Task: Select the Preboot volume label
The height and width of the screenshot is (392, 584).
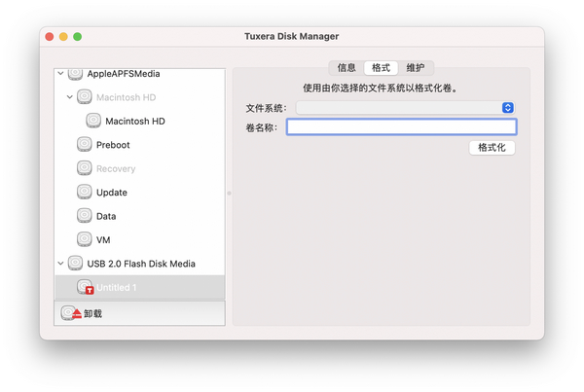Action: pos(113,145)
